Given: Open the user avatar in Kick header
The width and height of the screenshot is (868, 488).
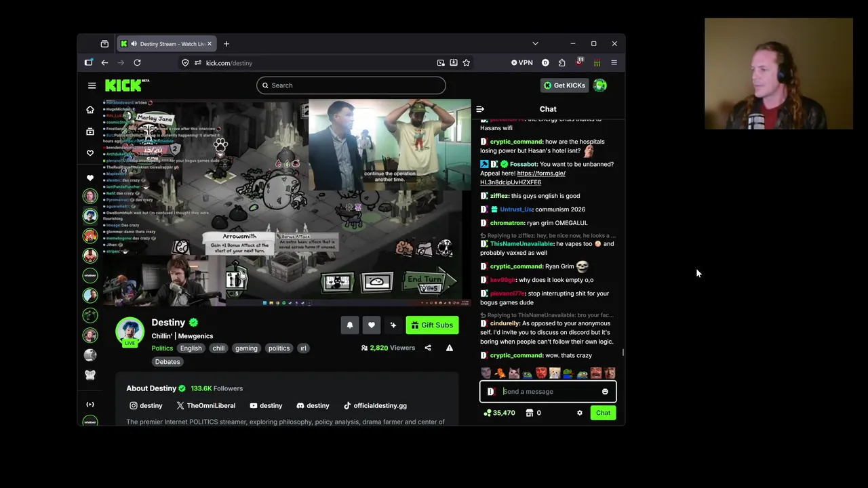Looking at the screenshot, I should [599, 85].
